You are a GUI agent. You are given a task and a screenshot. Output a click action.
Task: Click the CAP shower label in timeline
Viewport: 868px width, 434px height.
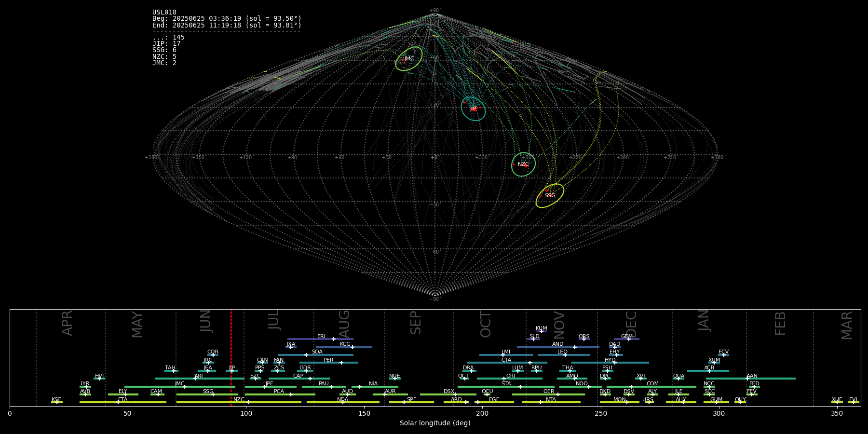tap(298, 376)
